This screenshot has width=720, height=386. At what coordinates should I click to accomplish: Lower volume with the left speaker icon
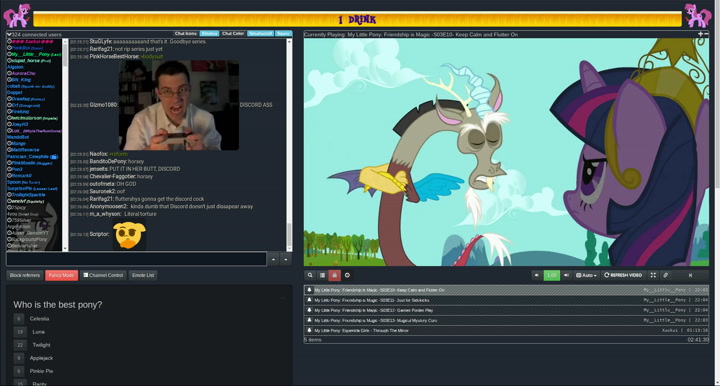537,275
